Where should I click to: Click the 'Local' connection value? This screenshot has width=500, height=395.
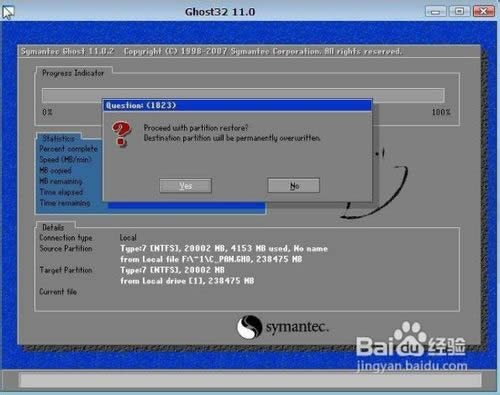pos(128,238)
